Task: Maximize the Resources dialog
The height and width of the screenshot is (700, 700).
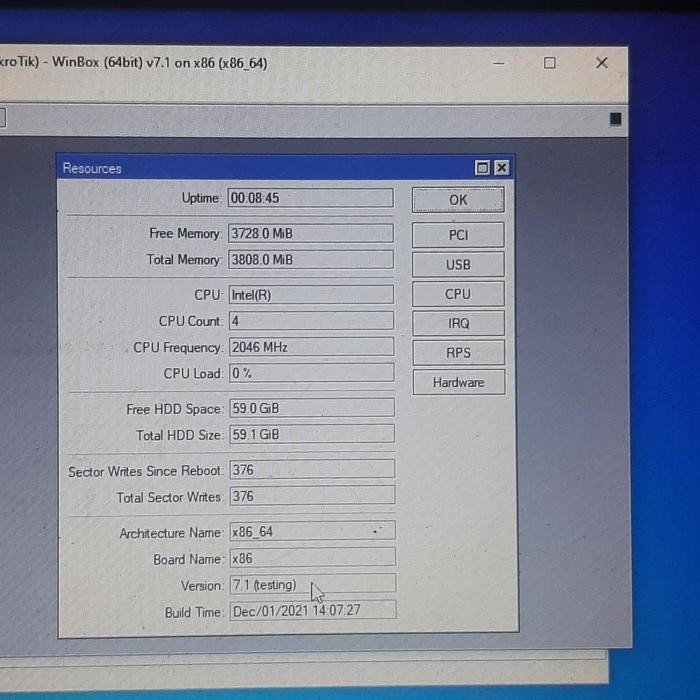Action: [482, 168]
